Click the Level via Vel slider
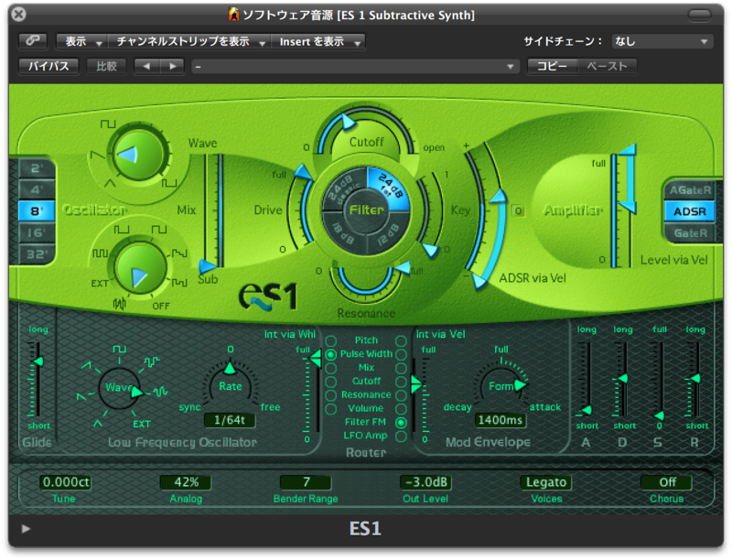The width and height of the screenshot is (732, 560). coord(624,208)
